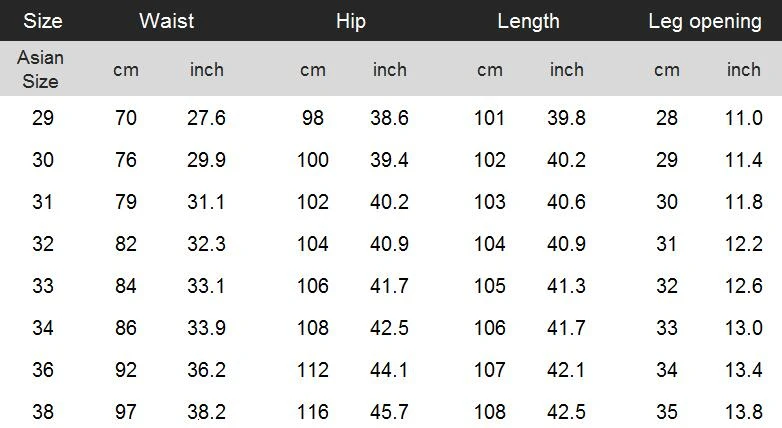
Task: Click leg opening value 13.8 inch
Action: click(x=743, y=412)
